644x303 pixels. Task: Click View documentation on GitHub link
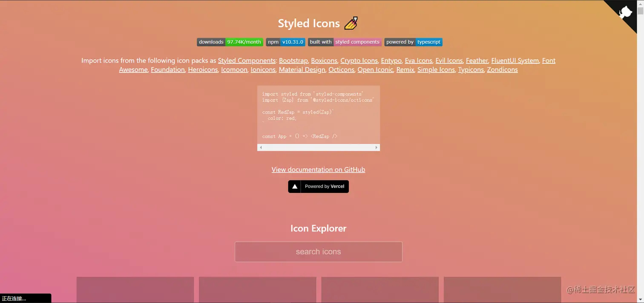click(x=318, y=170)
